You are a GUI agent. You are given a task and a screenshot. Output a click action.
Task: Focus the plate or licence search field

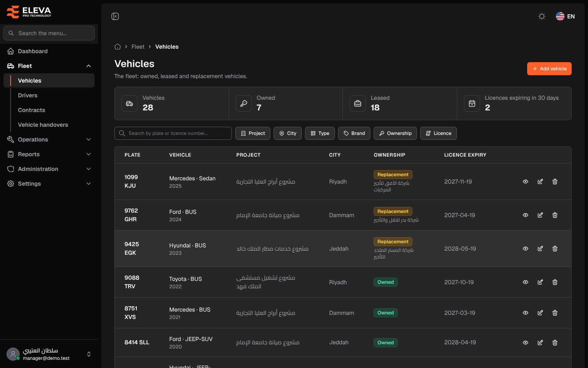click(x=173, y=133)
